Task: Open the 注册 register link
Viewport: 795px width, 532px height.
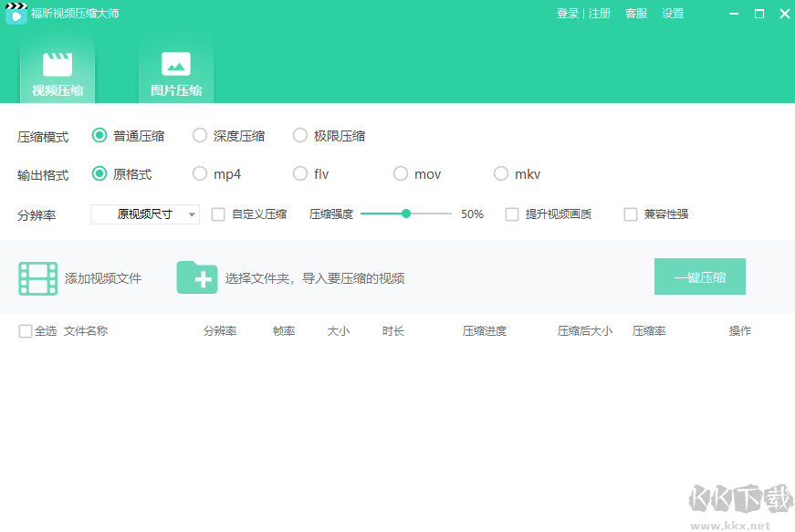Action: coord(600,14)
